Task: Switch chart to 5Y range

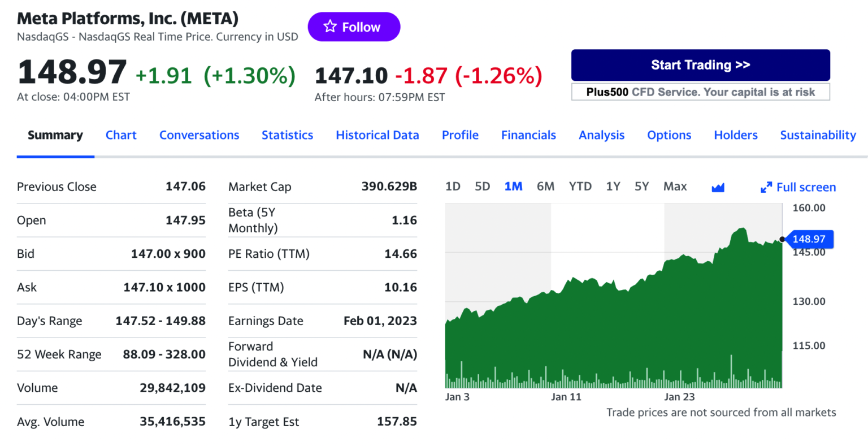Action: pos(641,187)
